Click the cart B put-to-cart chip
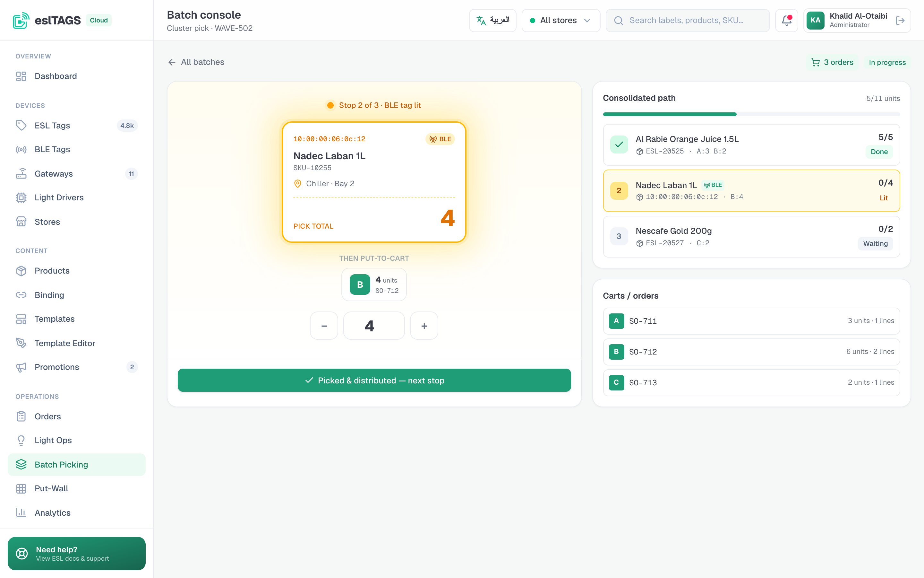The width and height of the screenshot is (924, 578). tap(374, 285)
